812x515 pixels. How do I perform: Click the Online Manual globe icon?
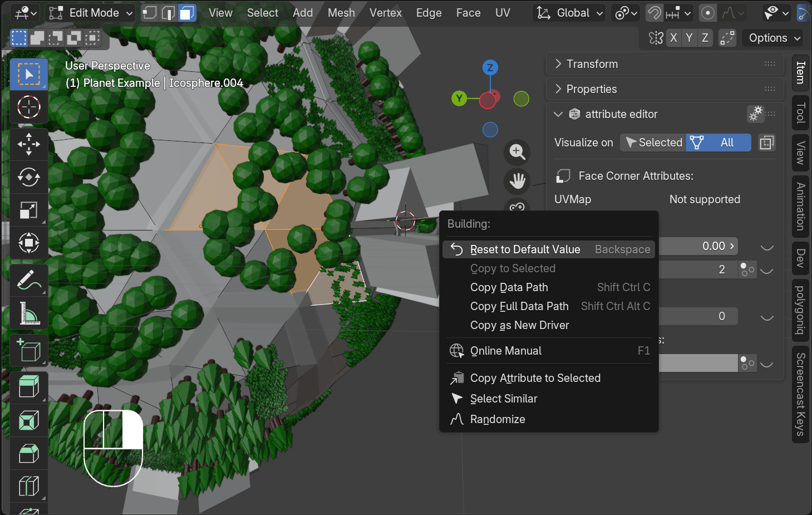tap(456, 351)
